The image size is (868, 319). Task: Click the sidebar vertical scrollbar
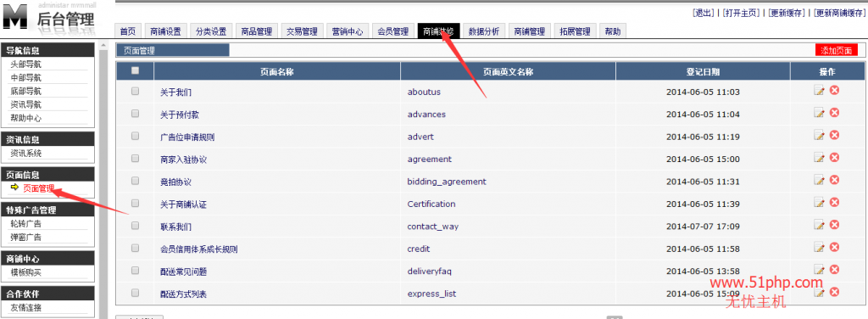tap(103, 180)
